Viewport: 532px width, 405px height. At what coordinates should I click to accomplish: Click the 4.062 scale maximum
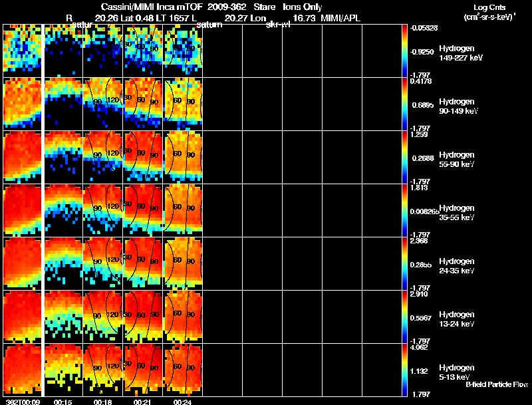(419, 347)
